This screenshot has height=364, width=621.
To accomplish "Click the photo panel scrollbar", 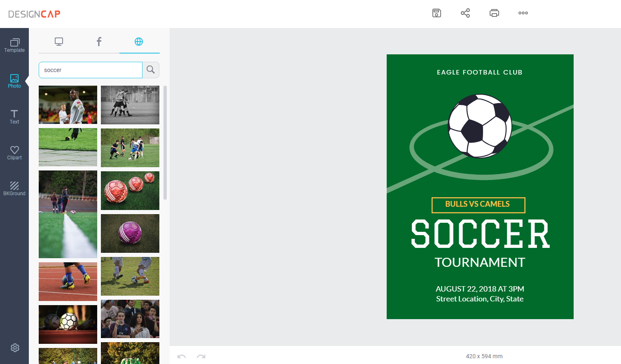I will click(x=165, y=142).
